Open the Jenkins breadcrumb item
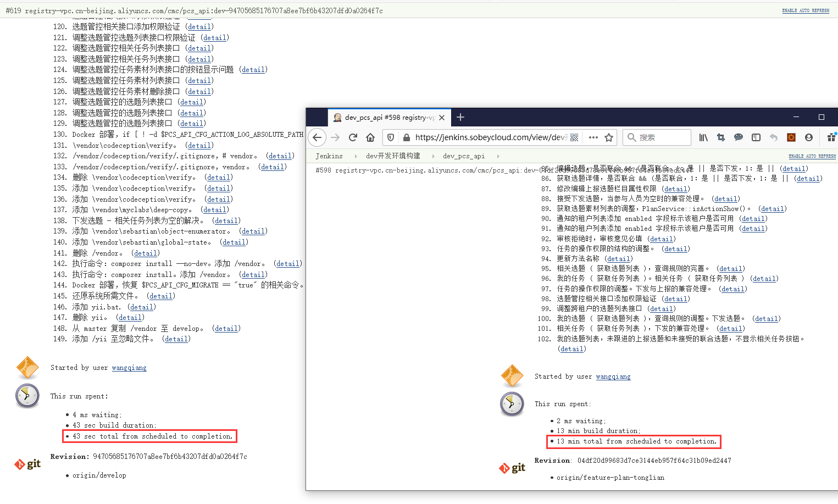The height and width of the screenshot is (504, 838). point(329,156)
